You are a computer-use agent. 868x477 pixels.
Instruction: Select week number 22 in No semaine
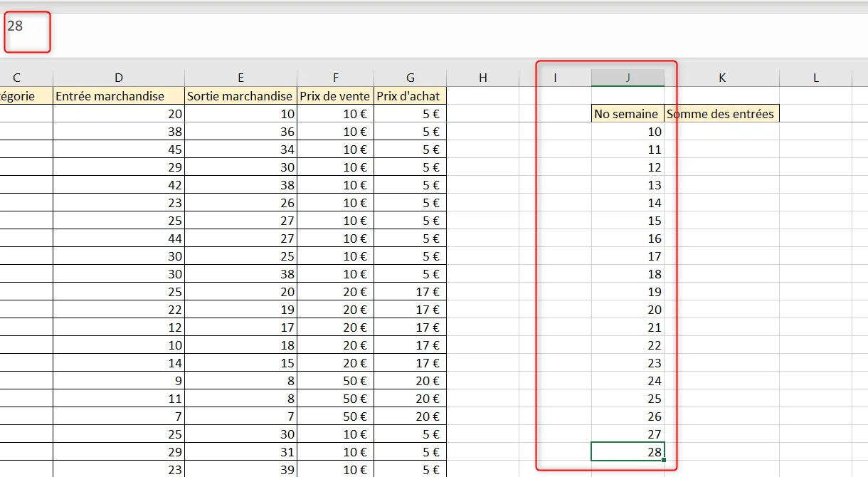click(x=628, y=345)
